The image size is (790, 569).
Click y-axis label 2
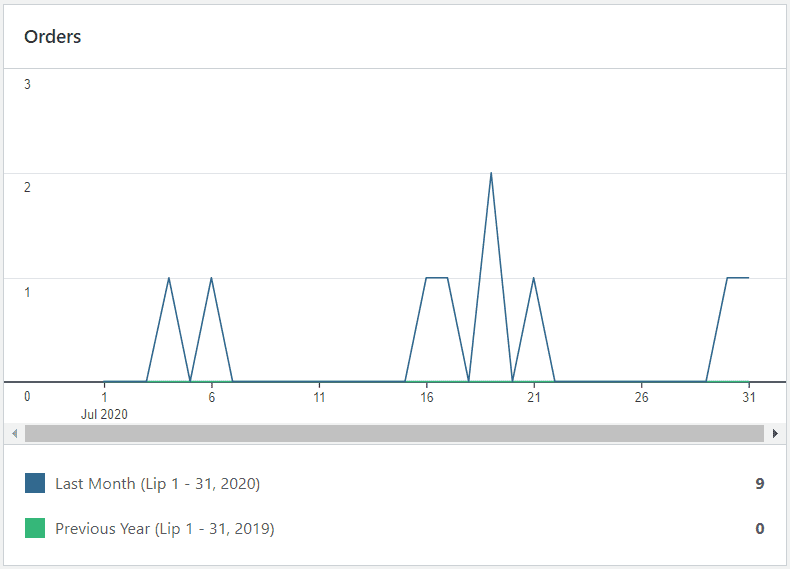pos(27,188)
